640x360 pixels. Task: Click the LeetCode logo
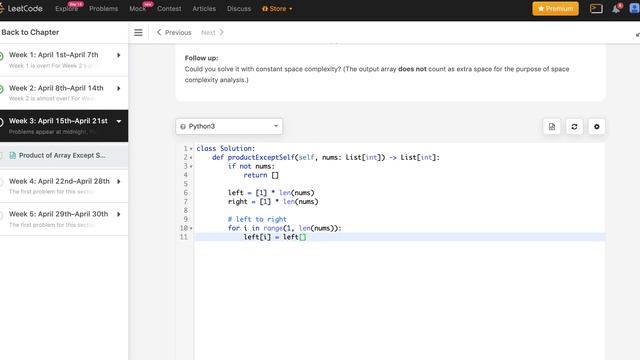pos(21,8)
